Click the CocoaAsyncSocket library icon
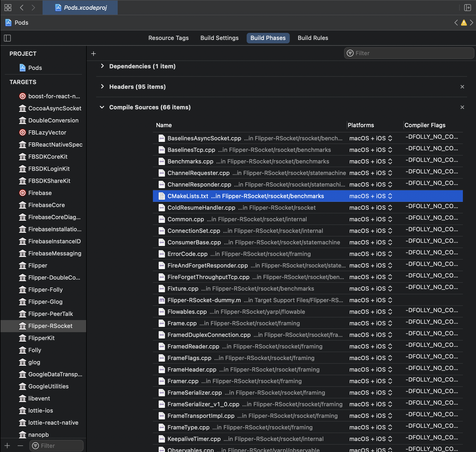The width and height of the screenshot is (476, 452). pos(23,108)
